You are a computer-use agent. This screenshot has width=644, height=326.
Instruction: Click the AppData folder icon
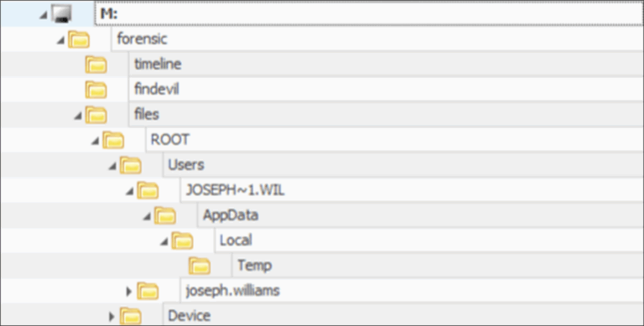164,216
